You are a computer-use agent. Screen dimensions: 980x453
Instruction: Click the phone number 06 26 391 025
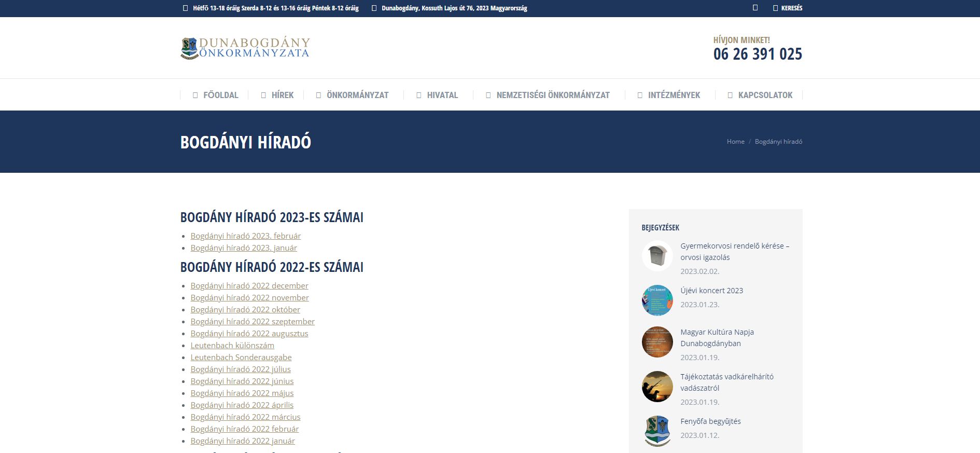tap(758, 54)
